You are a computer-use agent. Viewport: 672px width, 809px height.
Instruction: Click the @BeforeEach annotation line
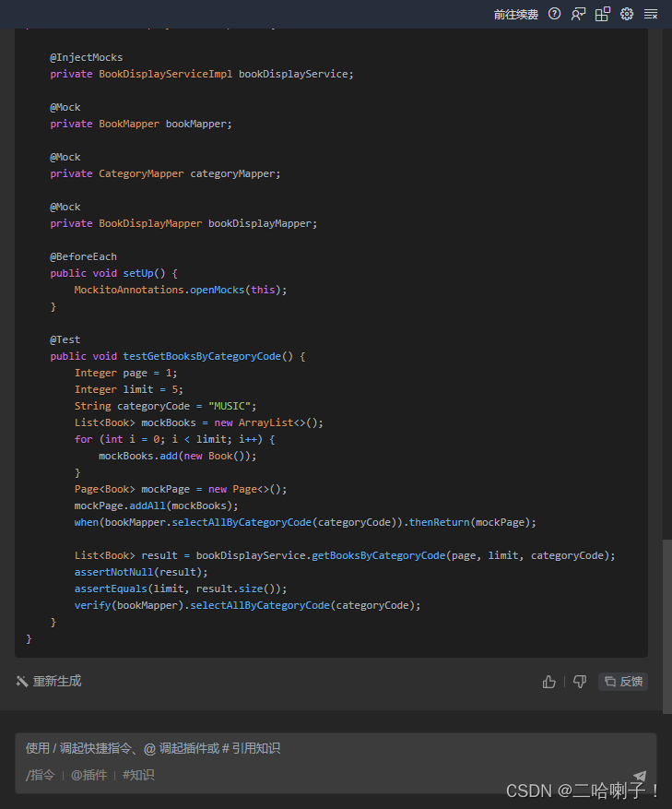pyautogui.click(x=83, y=256)
